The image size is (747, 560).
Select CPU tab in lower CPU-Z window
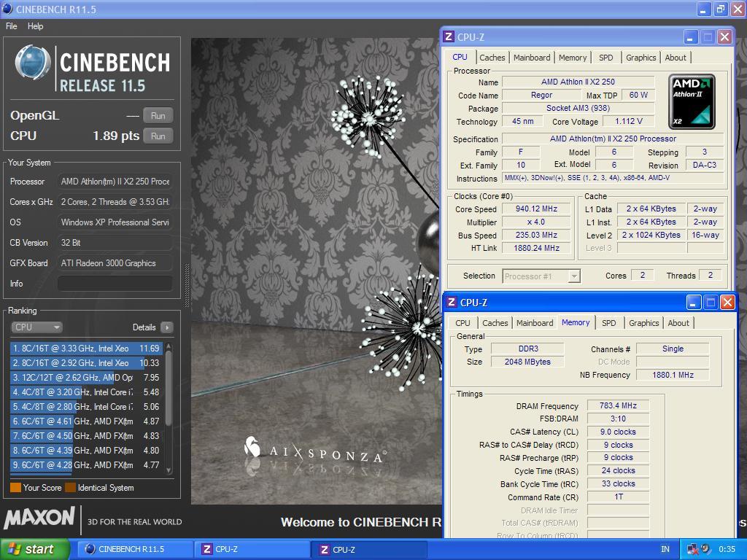coord(462,323)
